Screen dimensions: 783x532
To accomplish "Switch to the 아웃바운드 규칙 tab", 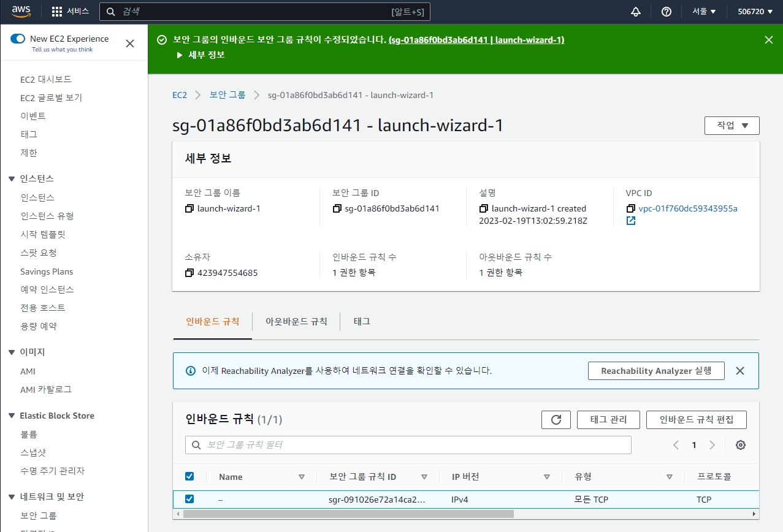I will 296,321.
